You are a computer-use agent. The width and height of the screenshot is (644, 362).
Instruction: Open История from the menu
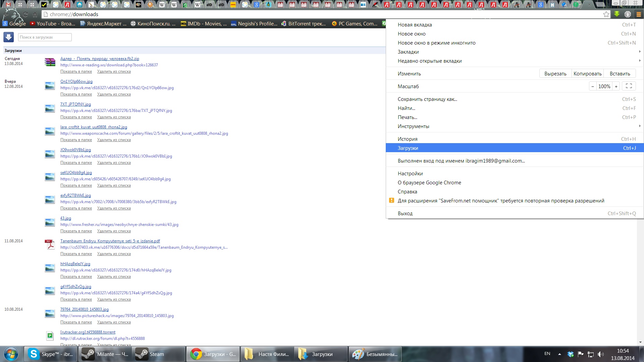pos(515,139)
